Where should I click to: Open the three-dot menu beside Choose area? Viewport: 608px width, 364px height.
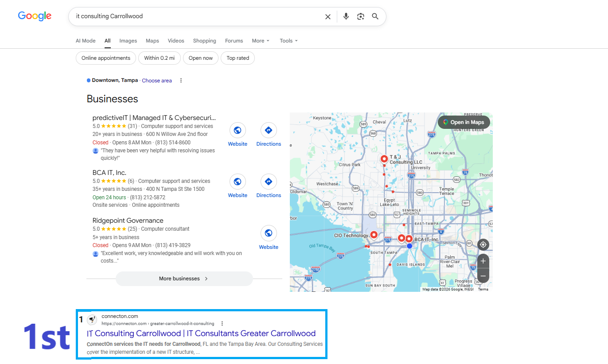pyautogui.click(x=181, y=81)
